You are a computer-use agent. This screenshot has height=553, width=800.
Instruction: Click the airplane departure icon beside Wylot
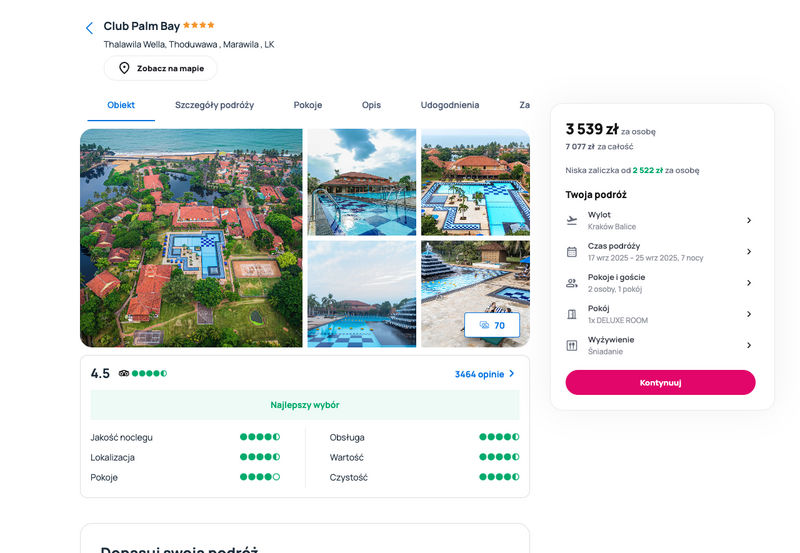click(x=572, y=220)
